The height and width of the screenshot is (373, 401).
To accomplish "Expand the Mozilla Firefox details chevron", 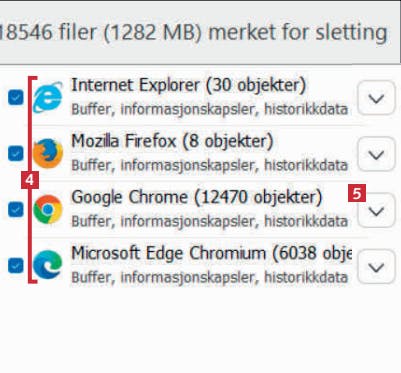I will tap(376, 154).
